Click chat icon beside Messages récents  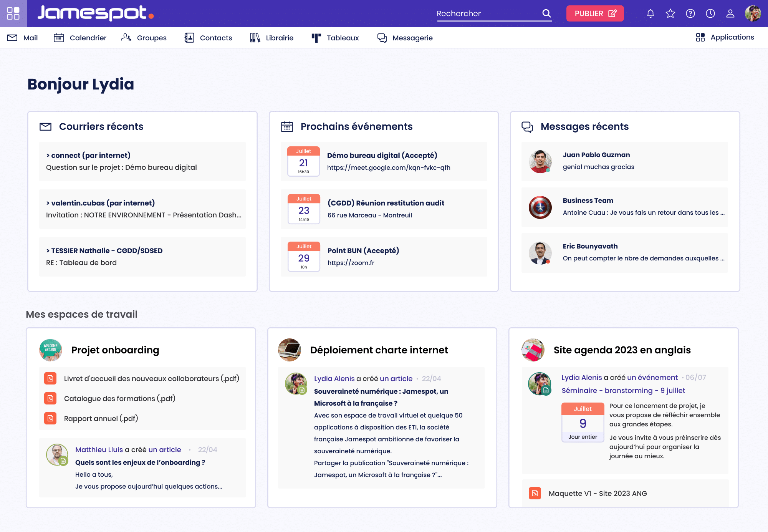coord(527,126)
